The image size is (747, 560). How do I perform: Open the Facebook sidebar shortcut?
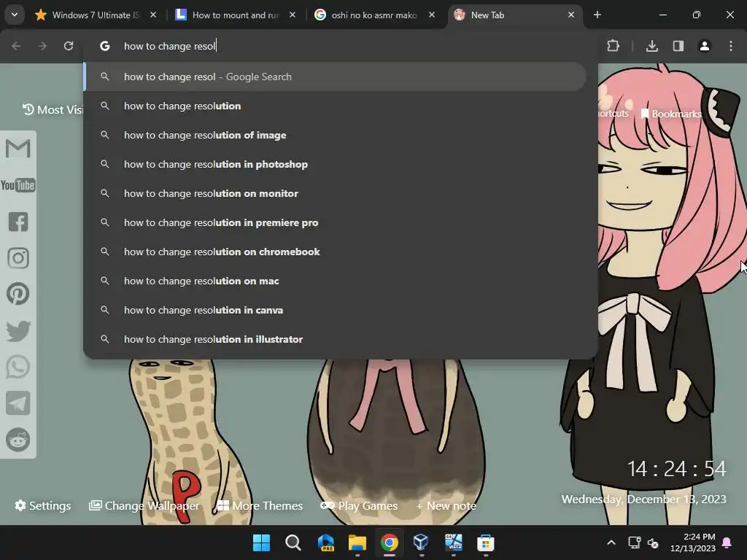click(x=18, y=222)
